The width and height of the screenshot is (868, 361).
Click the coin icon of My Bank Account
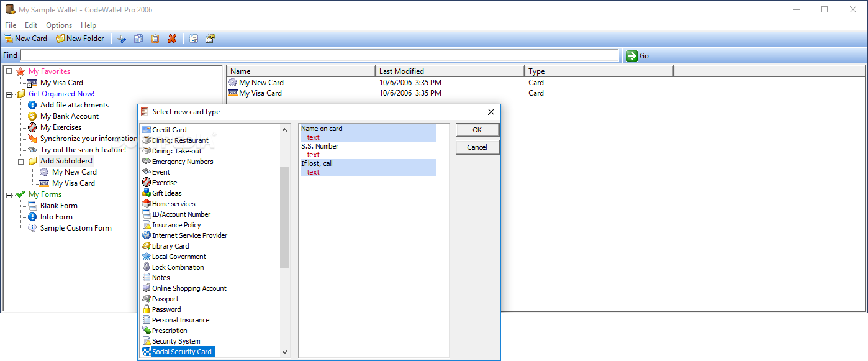pyautogui.click(x=32, y=116)
